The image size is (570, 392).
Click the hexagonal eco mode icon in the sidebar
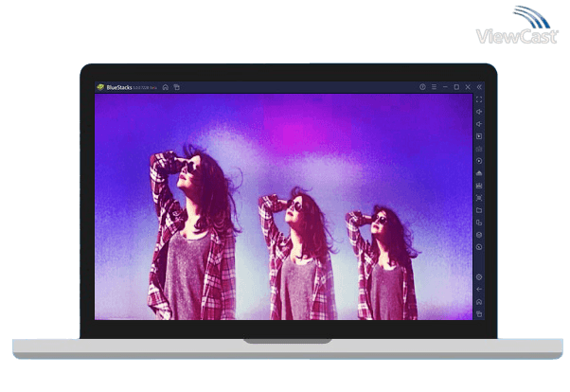click(x=479, y=235)
